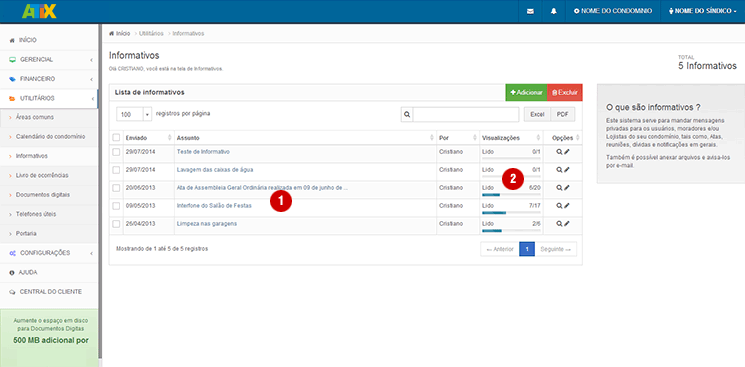
Task: Click the FINANCEIRO icon in sidebar
Action: point(12,79)
